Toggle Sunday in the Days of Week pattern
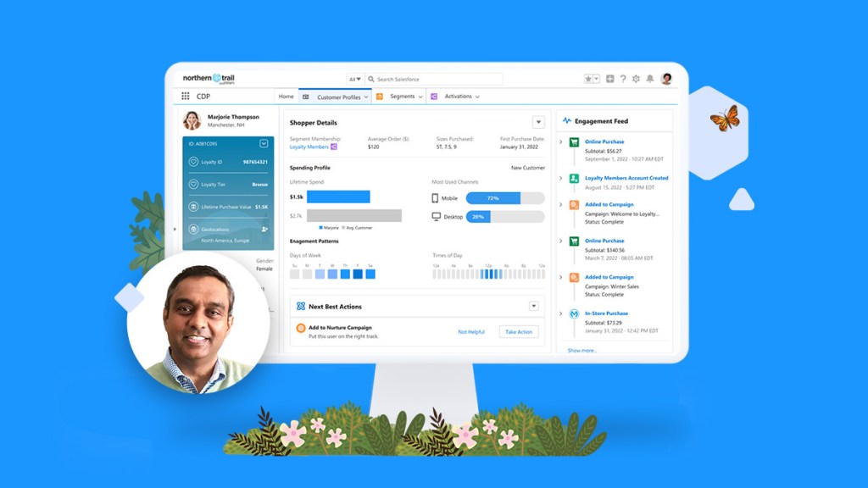This screenshot has width=868, height=488. tap(295, 274)
